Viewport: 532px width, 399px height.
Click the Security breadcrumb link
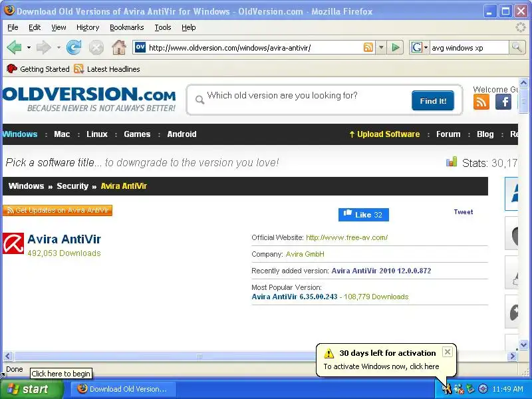[x=72, y=186]
